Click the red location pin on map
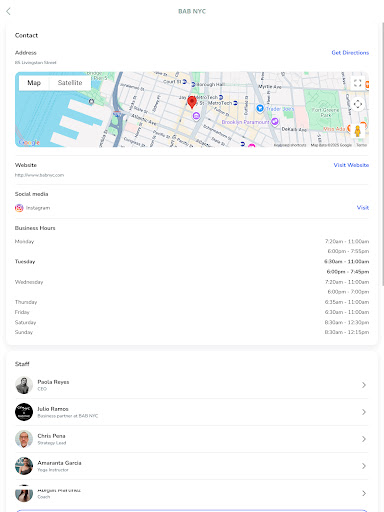384x512 pixels. (x=192, y=102)
